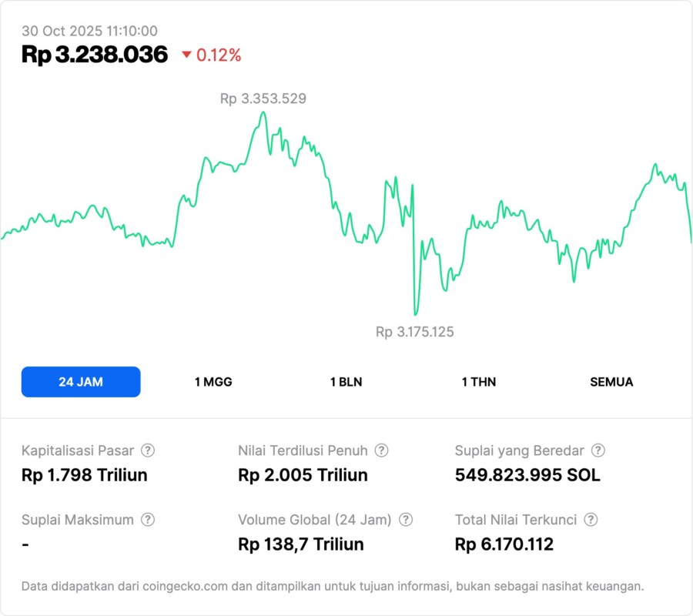Click the Kapitalisasi Pasar info icon
The image size is (693, 616).
point(148,450)
